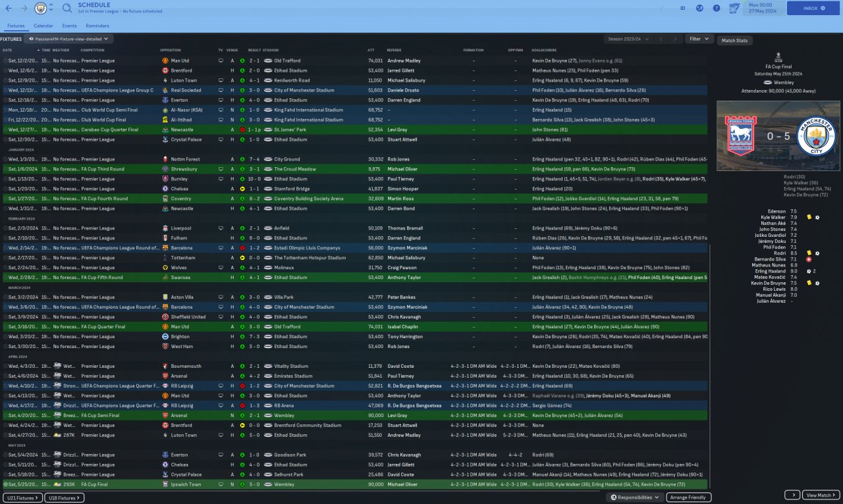Switch to the Fixtures tab
The width and height of the screenshot is (843, 504).
16,26
